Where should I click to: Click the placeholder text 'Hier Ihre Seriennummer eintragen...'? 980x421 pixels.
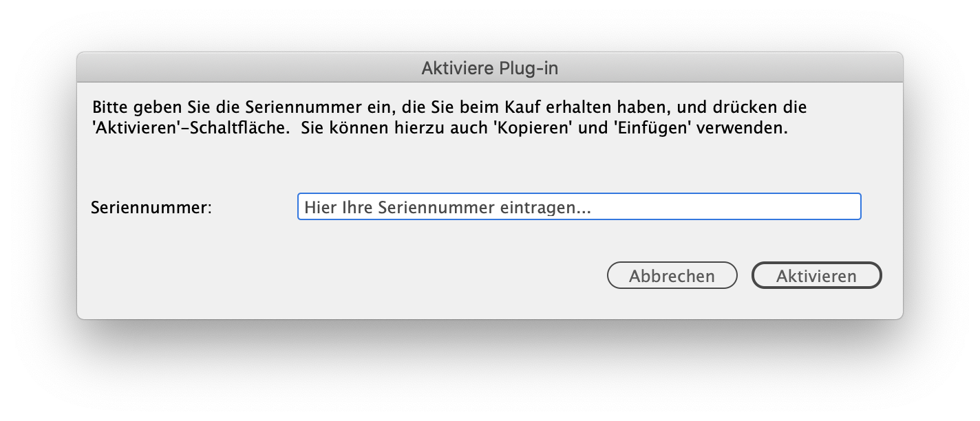[x=447, y=208]
